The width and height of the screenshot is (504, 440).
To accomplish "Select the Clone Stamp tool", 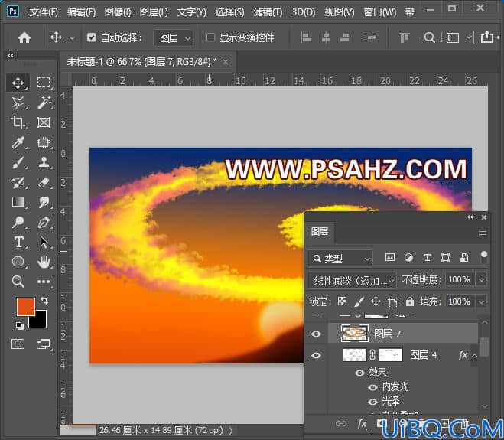I will point(44,162).
